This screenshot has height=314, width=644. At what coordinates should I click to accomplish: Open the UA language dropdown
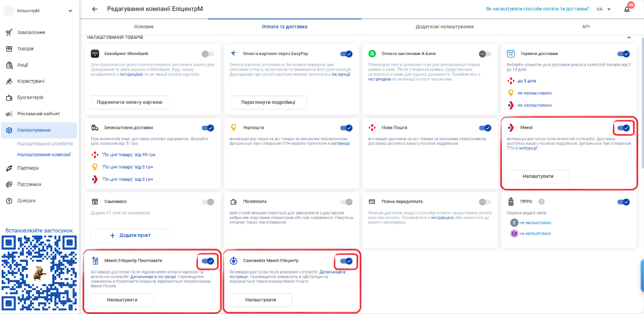(604, 9)
